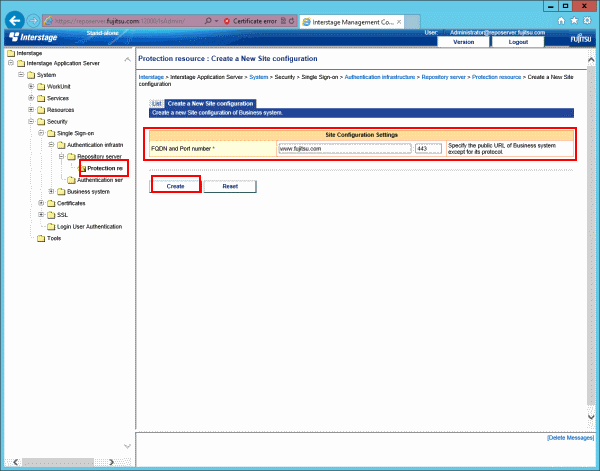
Task: Collapse the Security tree node
Action: (31, 121)
